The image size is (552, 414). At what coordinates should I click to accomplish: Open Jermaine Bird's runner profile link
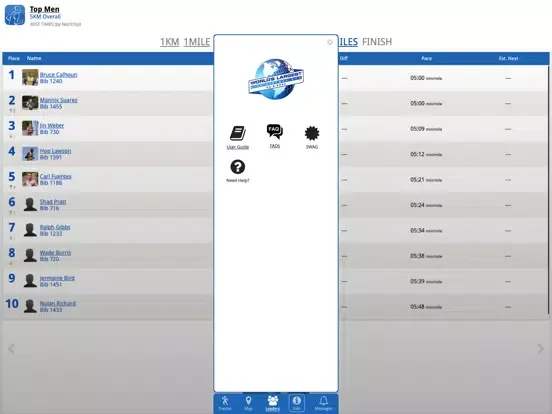click(x=57, y=278)
